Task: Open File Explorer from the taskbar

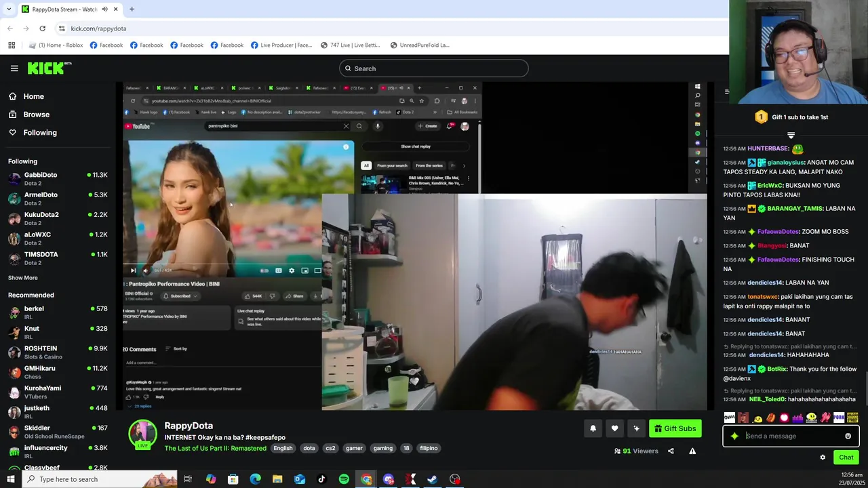Action: tap(277, 479)
